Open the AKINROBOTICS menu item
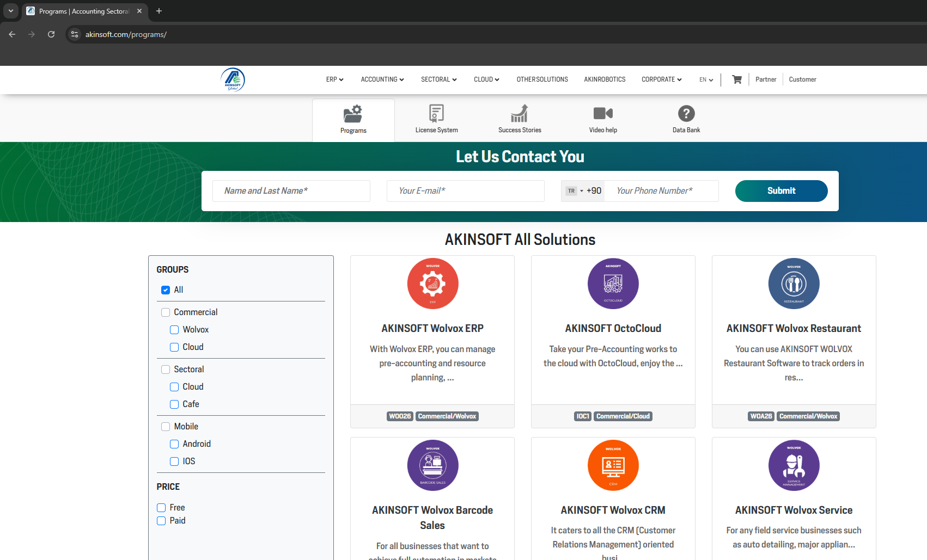The image size is (927, 560). (x=605, y=79)
